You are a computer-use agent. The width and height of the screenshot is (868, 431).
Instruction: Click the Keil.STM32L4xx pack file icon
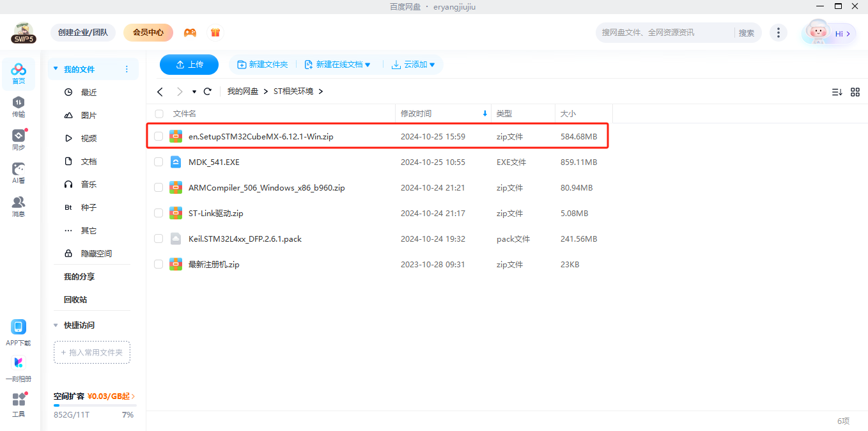pos(176,239)
